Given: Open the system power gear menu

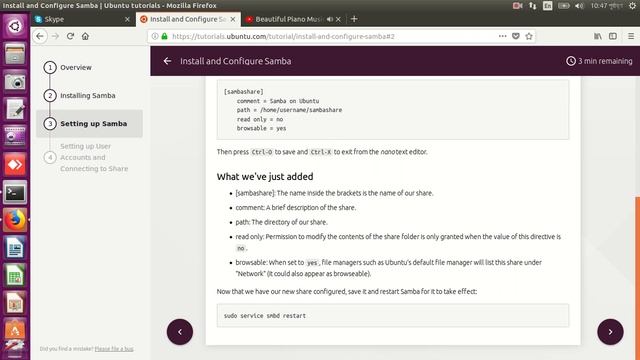Looking at the screenshot, I should (633, 6).
